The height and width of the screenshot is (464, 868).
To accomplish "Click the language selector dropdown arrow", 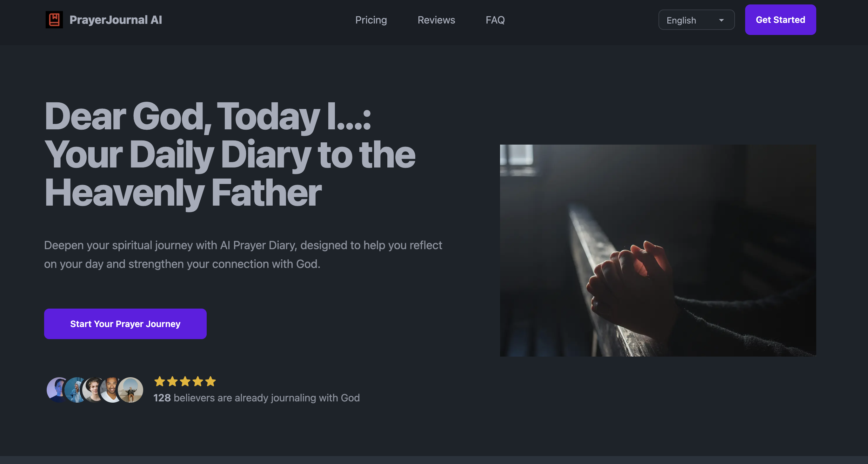I will click(721, 20).
